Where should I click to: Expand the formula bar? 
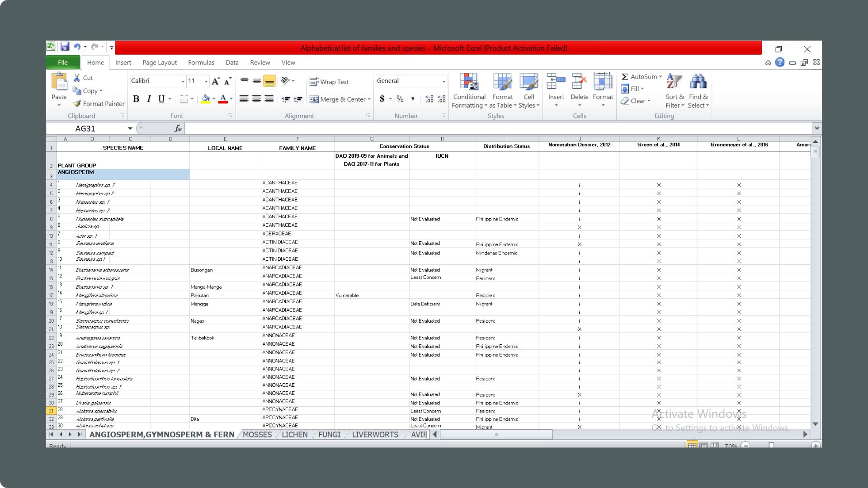coord(817,128)
